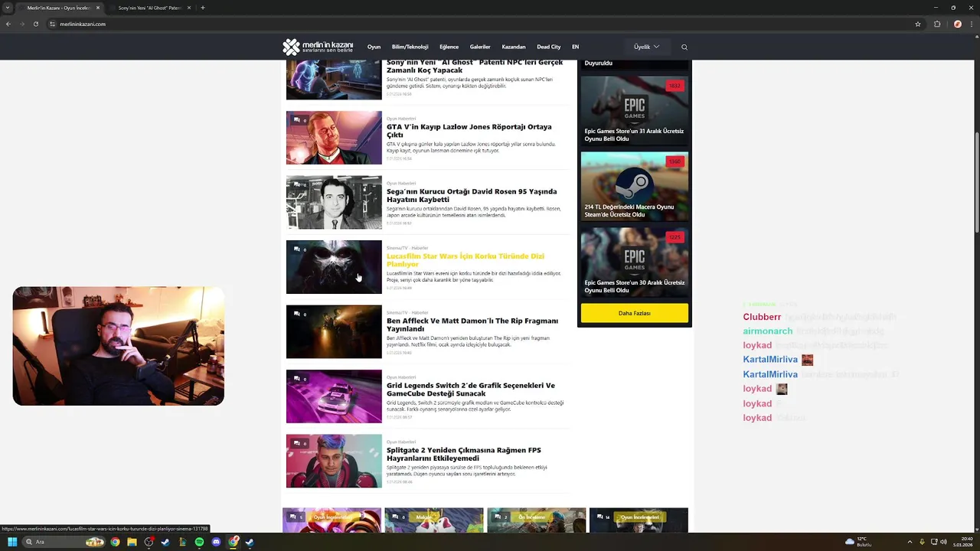This screenshot has width=980, height=551.
Task: Close the Sony'nin Yeni AI Ghost tab
Action: 189,8
